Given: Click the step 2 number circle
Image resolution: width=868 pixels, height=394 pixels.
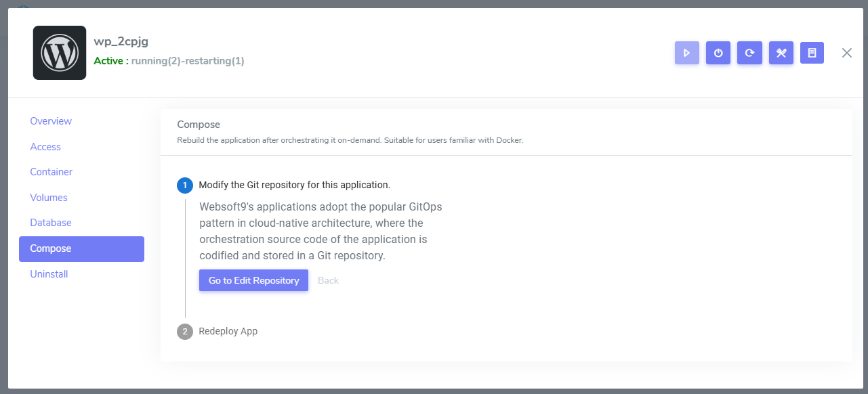Looking at the screenshot, I should coord(184,332).
